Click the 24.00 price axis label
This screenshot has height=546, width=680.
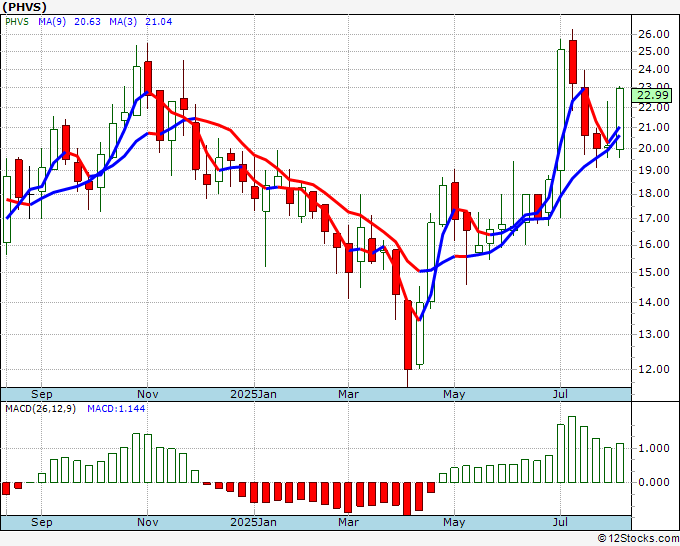pos(654,69)
